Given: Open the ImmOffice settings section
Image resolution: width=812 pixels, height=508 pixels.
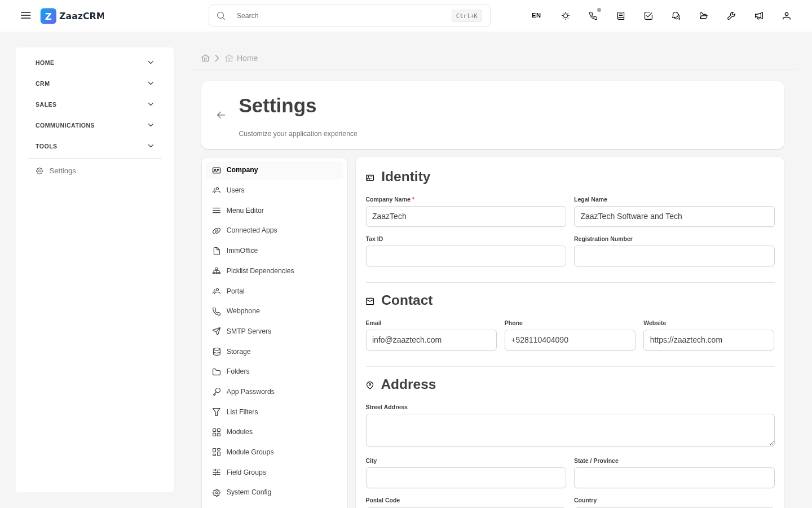Looking at the screenshot, I should coord(275,251).
